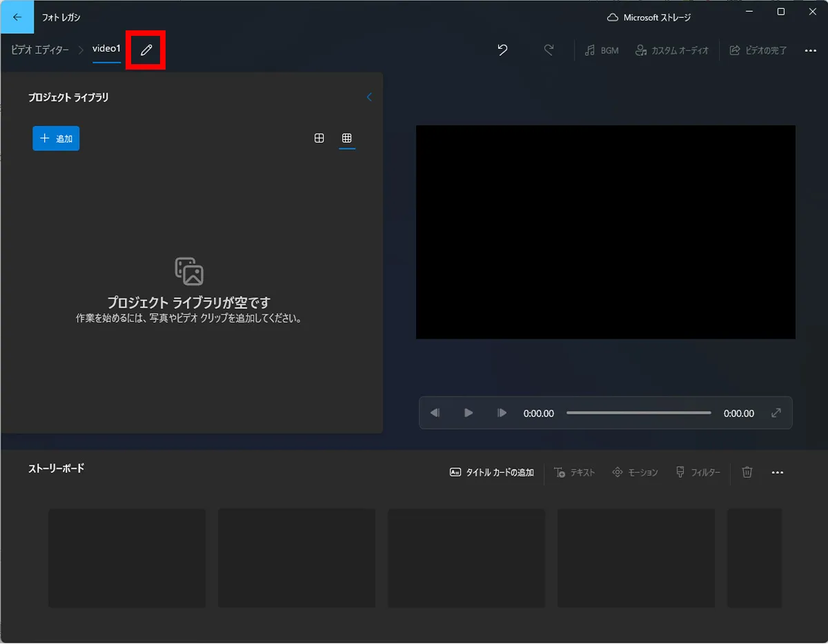Undo the last action
Viewport: 828px width, 644px height.
[502, 50]
